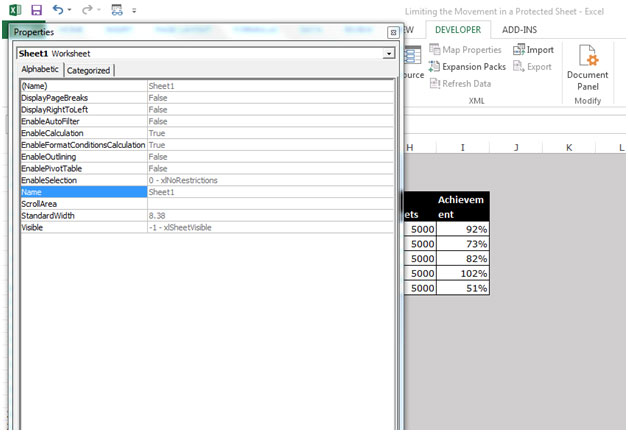Expand the undo history dropdown arrow
Viewport: 628px width, 432px height.
pos(69,10)
